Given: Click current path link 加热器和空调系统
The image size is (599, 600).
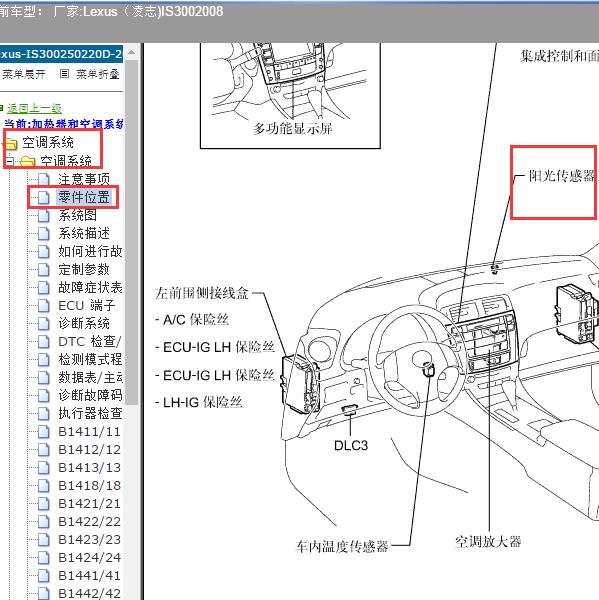Looking at the screenshot, I should pos(78,124).
